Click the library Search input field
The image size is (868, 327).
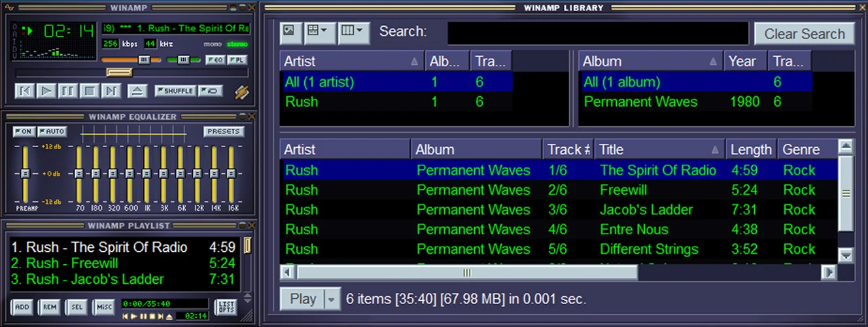[x=598, y=33]
